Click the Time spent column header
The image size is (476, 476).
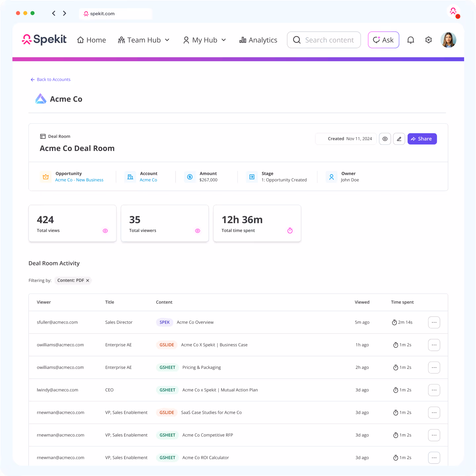pyautogui.click(x=402, y=302)
